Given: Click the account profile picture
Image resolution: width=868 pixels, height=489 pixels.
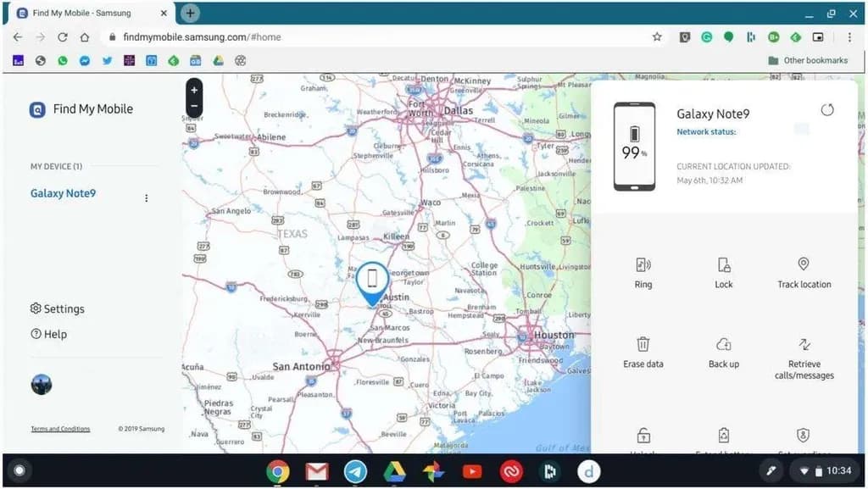Looking at the screenshot, I should 41,385.
